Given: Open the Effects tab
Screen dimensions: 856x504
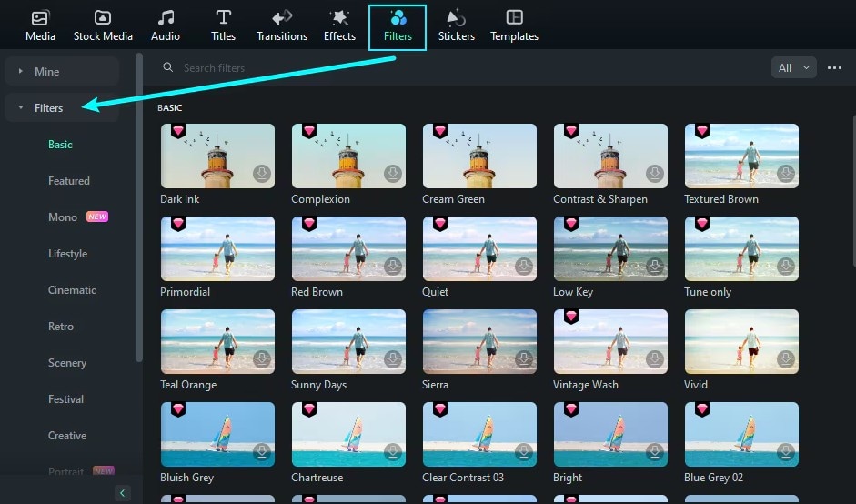Looking at the screenshot, I should (339, 25).
